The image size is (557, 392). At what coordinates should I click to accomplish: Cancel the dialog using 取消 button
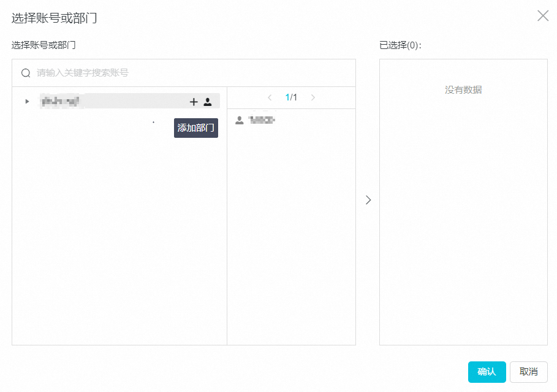pos(528,372)
